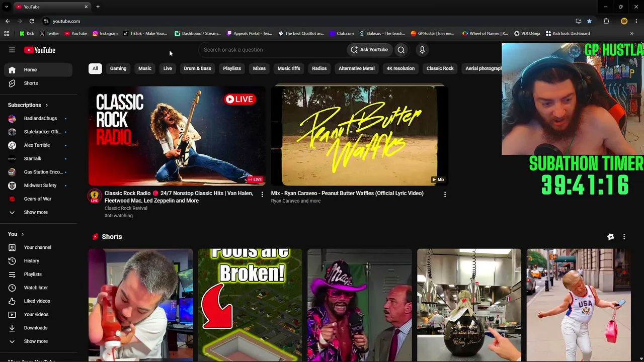
Task: Open Gears of War subscription
Action: [x=38, y=199]
